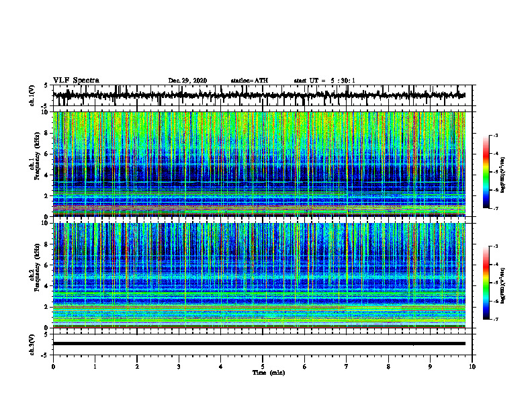Click the '10' tick on the time axis

click(472, 367)
